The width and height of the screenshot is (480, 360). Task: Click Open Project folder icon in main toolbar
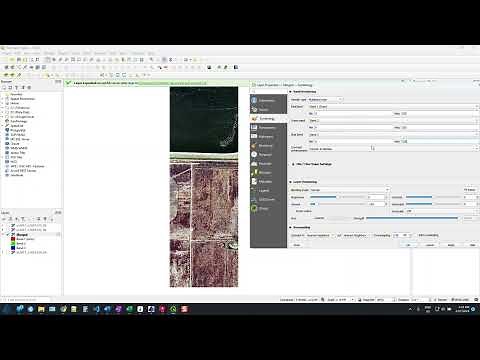pyautogui.click(x=12, y=60)
